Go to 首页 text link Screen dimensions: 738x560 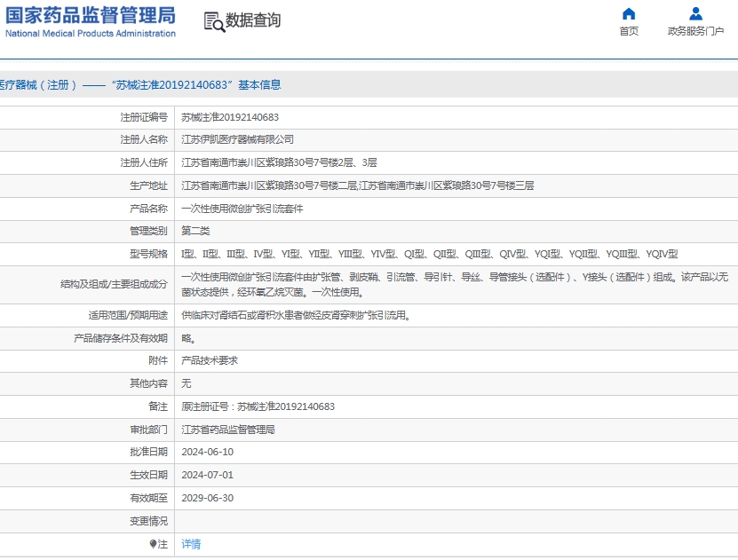pos(629,31)
